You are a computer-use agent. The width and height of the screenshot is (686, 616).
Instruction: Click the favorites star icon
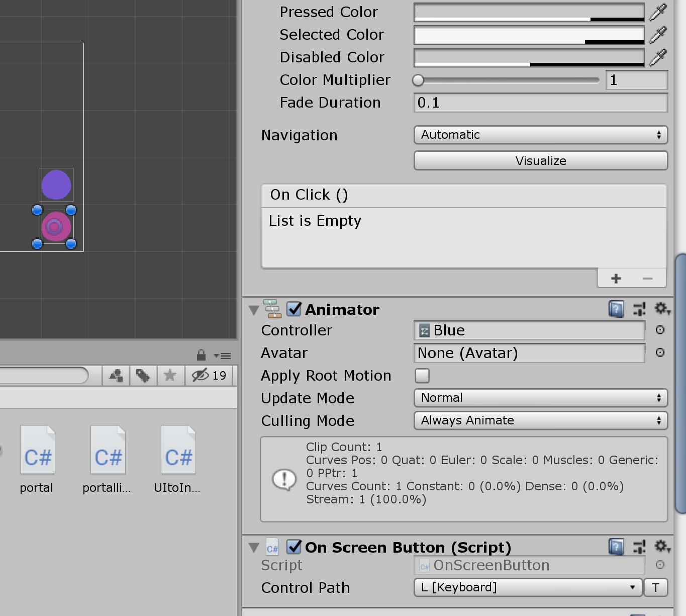click(x=170, y=375)
